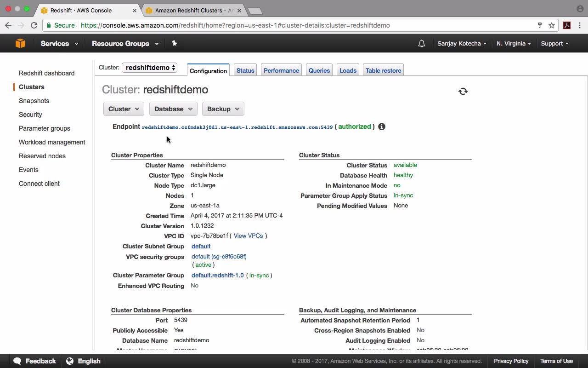Click the View VPCs link
588x368 pixels.
[x=248, y=236]
